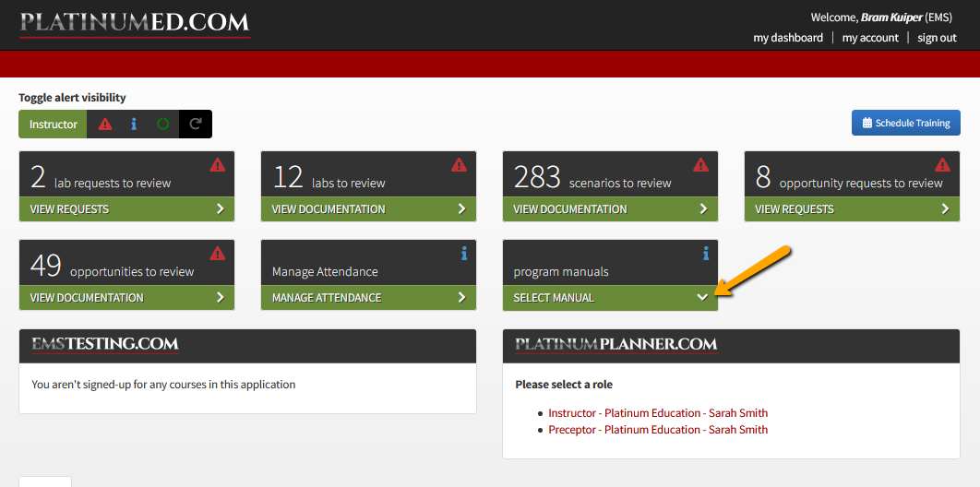Click chevron arrow on opportunity requests card
The image size is (980, 487).
pos(945,209)
